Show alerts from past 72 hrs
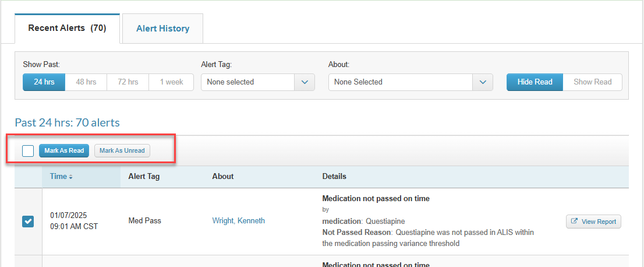 point(128,82)
